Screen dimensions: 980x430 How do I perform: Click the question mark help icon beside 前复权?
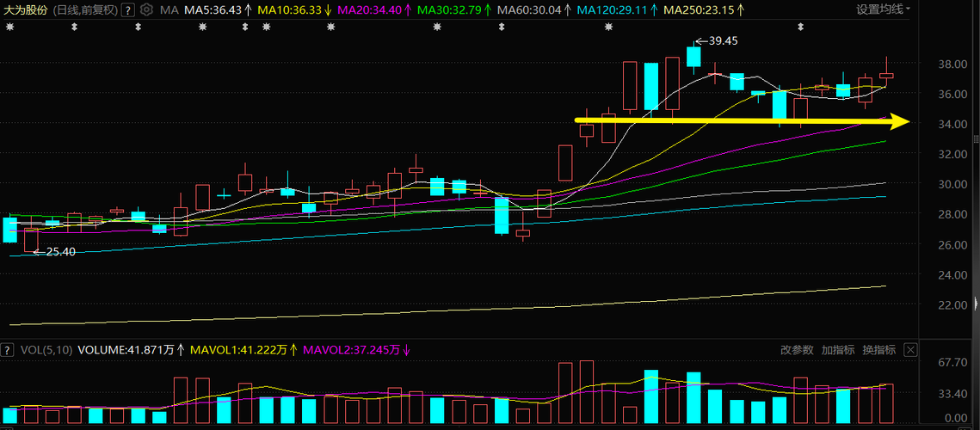point(127,10)
